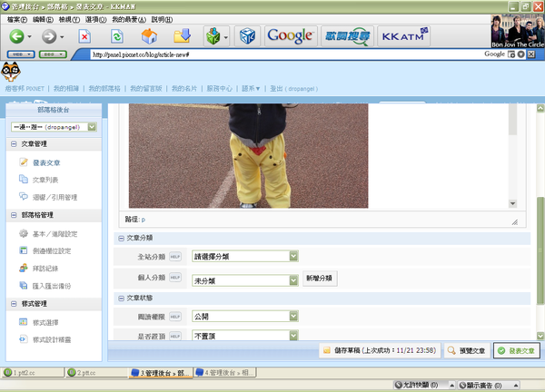Click the Pixnet mascot logo
Viewport: 545px width, 392px height.
point(11,72)
